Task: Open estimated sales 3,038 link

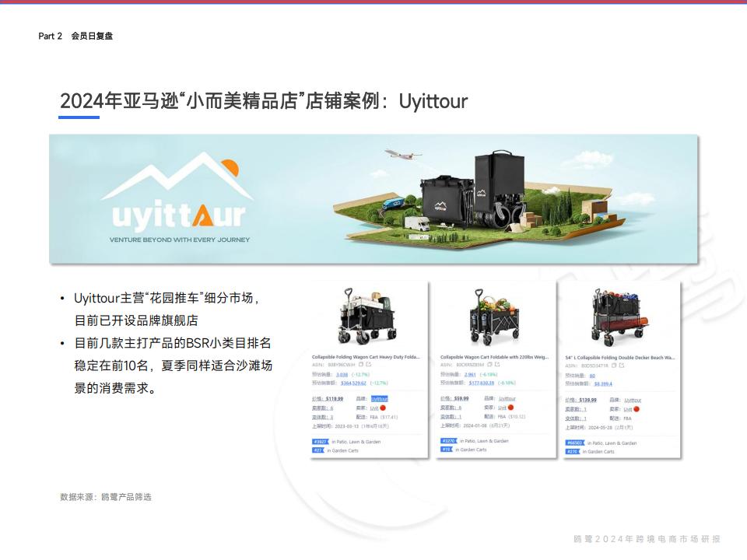Action: (342, 375)
